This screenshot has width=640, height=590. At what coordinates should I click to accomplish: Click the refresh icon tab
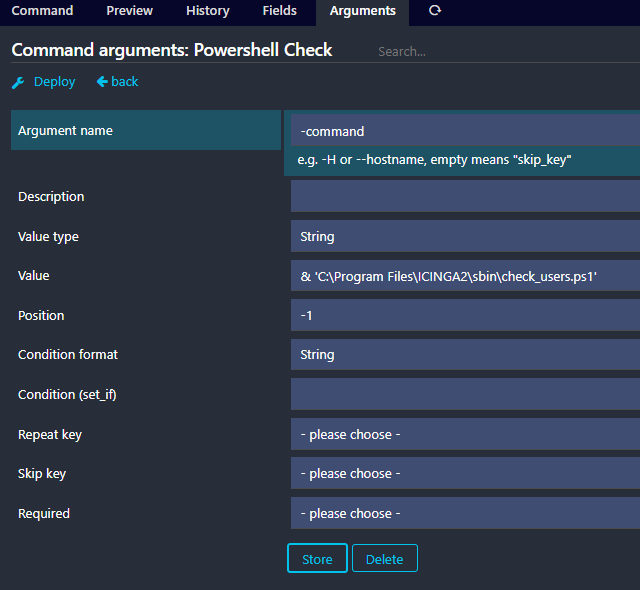coord(434,11)
